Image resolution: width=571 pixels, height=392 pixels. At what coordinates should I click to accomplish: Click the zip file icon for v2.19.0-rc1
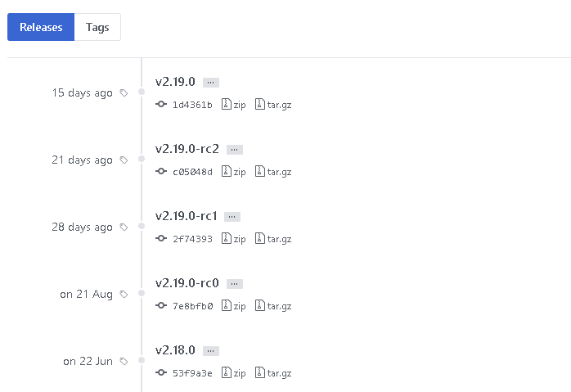click(227, 239)
